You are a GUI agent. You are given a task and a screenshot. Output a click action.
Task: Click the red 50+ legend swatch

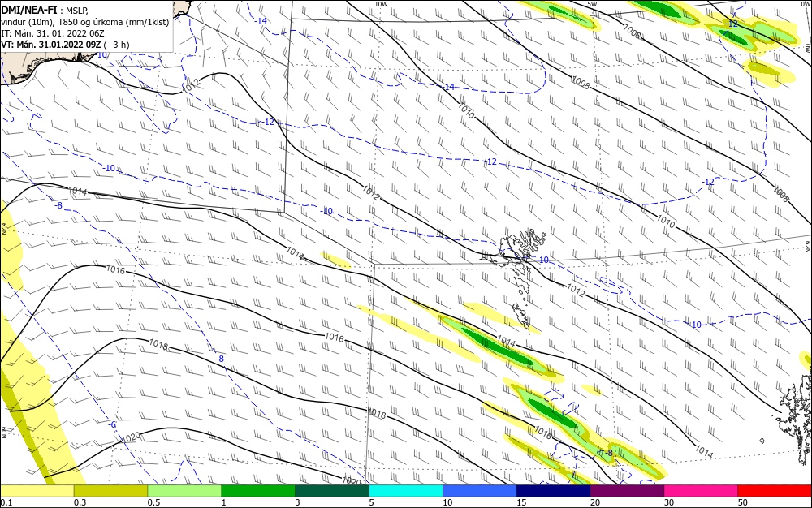[x=775, y=491]
